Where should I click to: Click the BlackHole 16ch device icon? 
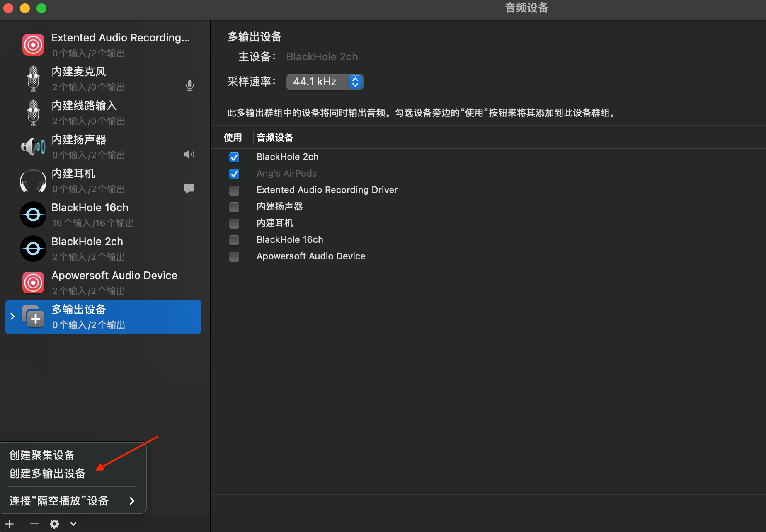[x=33, y=215]
